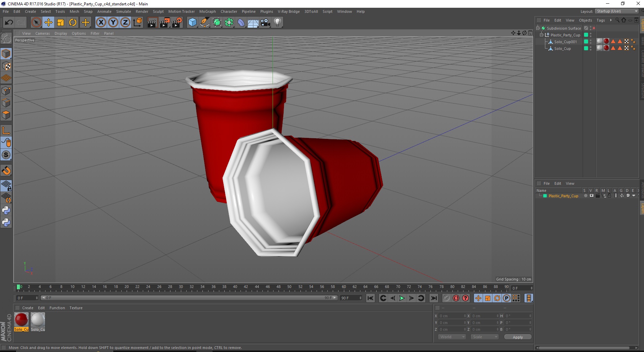Toggle Subdivision Surface visibility dots
644x352 pixels.
591,28
